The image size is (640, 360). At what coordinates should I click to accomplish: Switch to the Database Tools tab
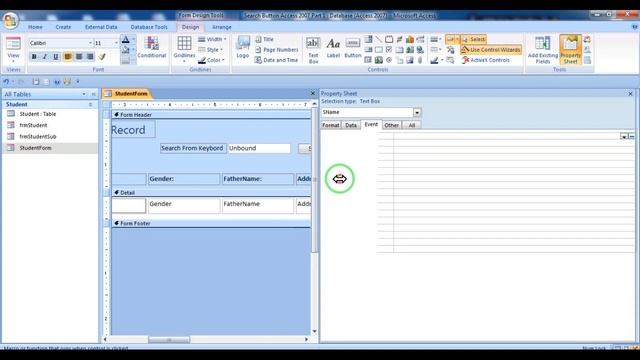[x=149, y=27]
